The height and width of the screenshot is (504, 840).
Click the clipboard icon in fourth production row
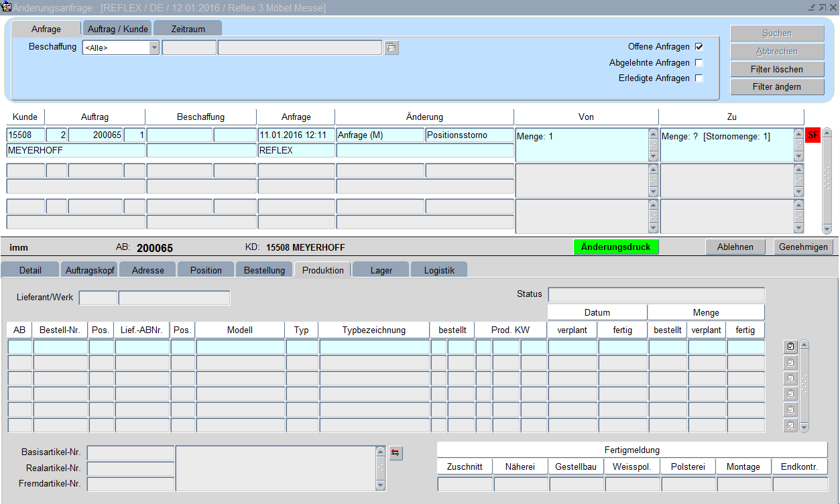[790, 393]
